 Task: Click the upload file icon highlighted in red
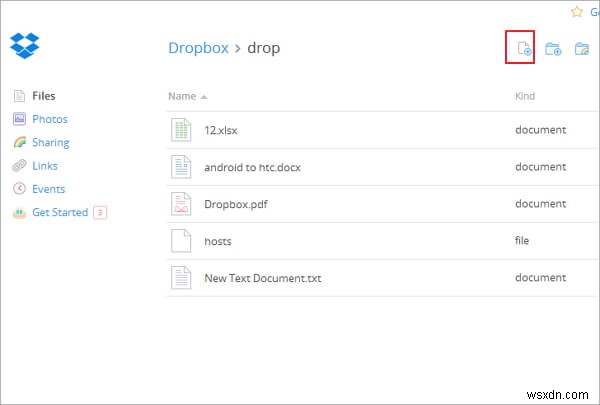coord(520,48)
